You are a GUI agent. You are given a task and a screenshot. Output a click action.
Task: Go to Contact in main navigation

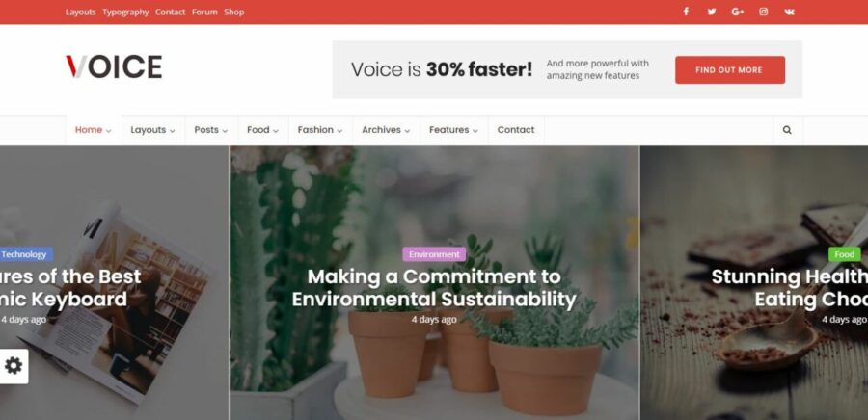[516, 130]
